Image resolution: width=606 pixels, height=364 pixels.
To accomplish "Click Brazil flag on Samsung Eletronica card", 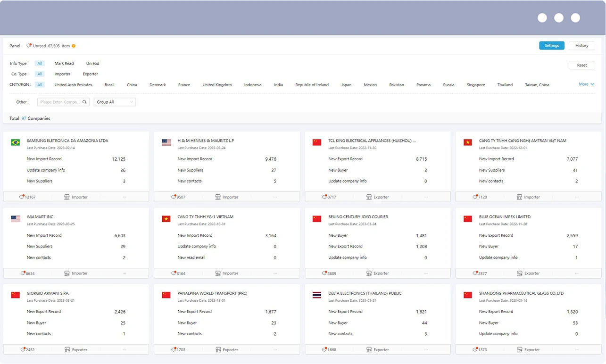I will [16, 142].
